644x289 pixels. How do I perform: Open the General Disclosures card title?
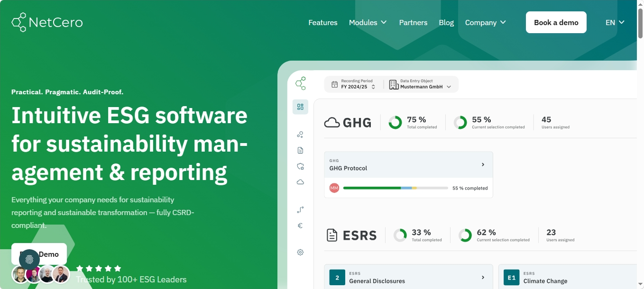point(377,281)
